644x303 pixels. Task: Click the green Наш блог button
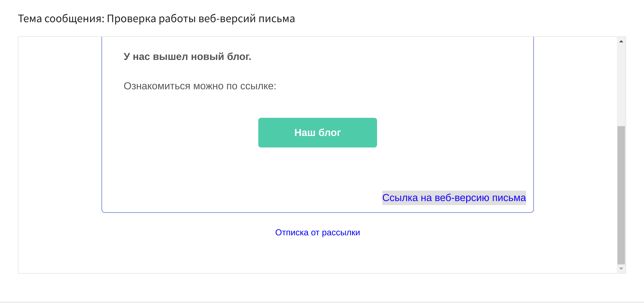click(x=317, y=132)
